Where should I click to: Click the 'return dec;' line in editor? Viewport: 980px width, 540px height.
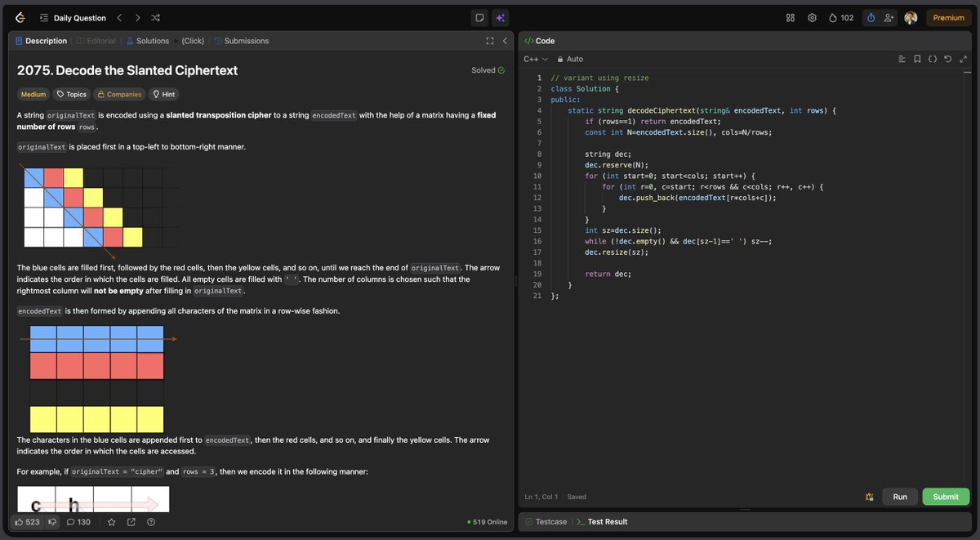tap(608, 274)
